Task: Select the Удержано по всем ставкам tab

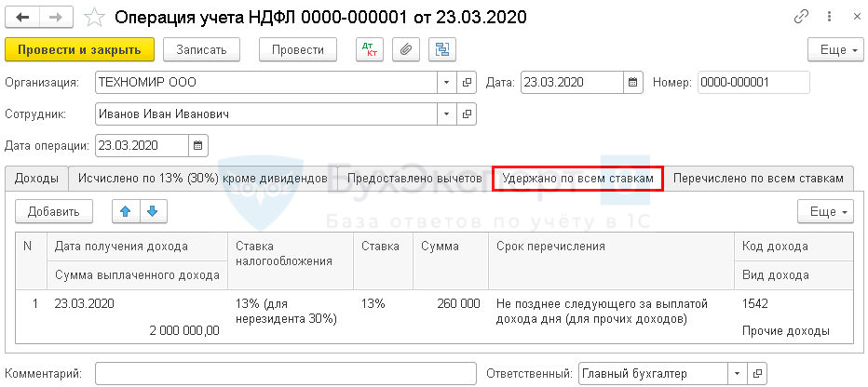Action: pyautogui.click(x=578, y=180)
